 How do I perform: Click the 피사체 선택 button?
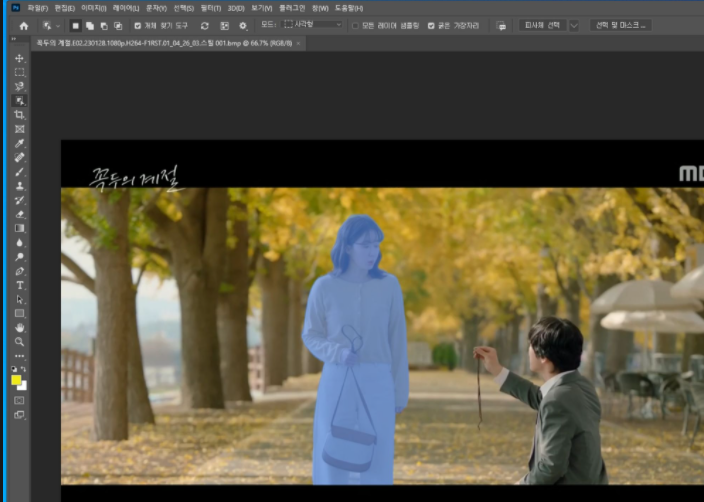pos(542,26)
